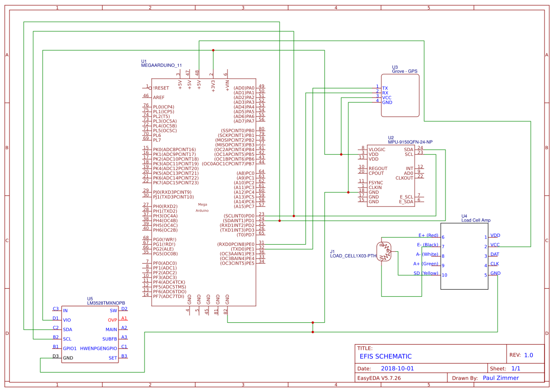
Task: Click the LOAD_CELL1X03-PTH connector symbol J1
Action: 384,251
